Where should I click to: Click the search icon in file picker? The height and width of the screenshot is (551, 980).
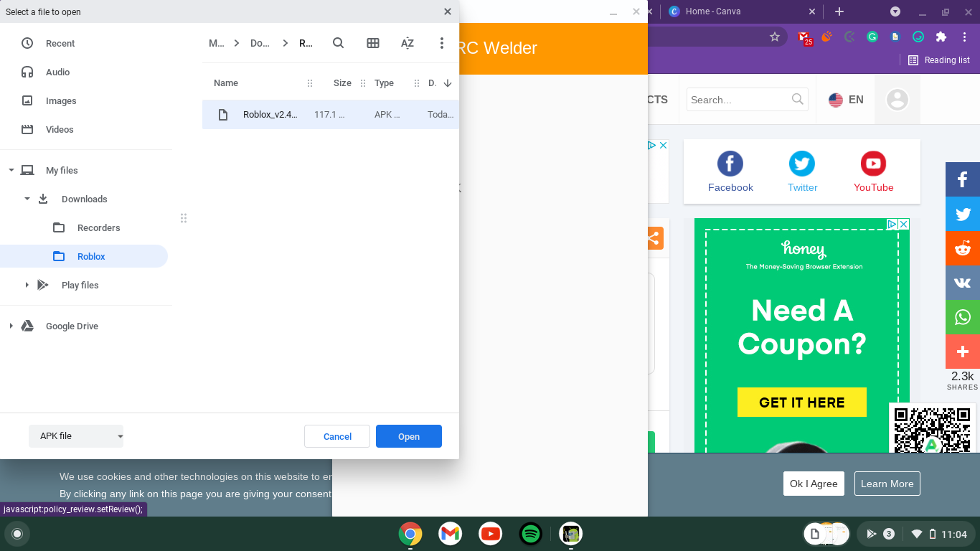click(339, 43)
